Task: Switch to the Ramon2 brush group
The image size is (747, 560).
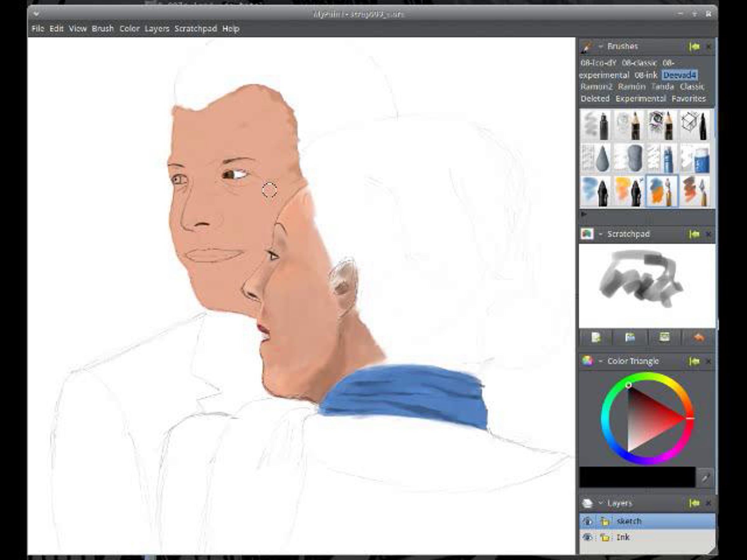Action: click(x=596, y=87)
